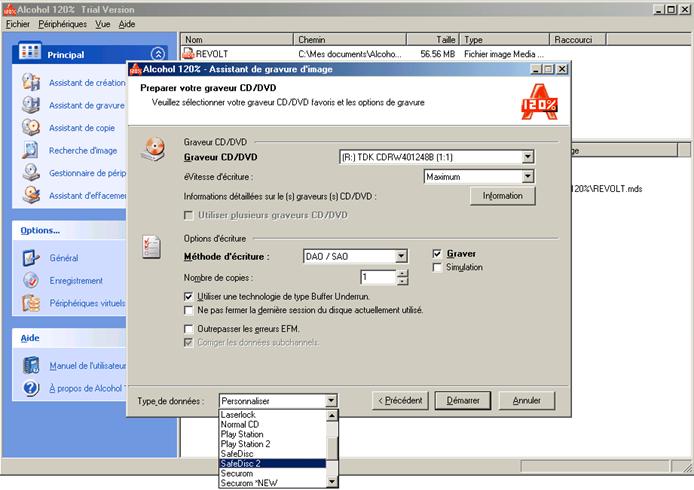Viewport: 694px width, 490px height.
Task: Open Manuel de l'utilisateur icon
Action: click(x=31, y=365)
